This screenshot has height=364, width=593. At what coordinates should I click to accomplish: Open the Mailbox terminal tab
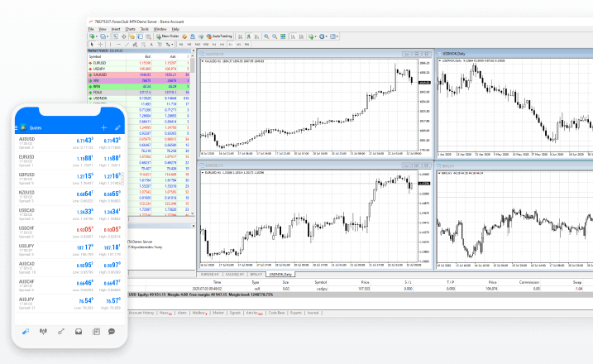[x=199, y=313]
